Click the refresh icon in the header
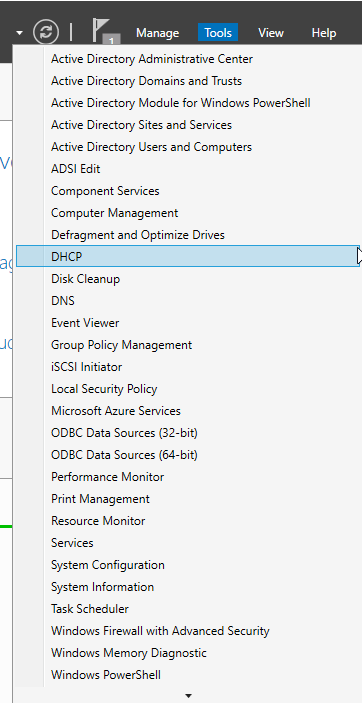362x703 pixels. (x=46, y=32)
